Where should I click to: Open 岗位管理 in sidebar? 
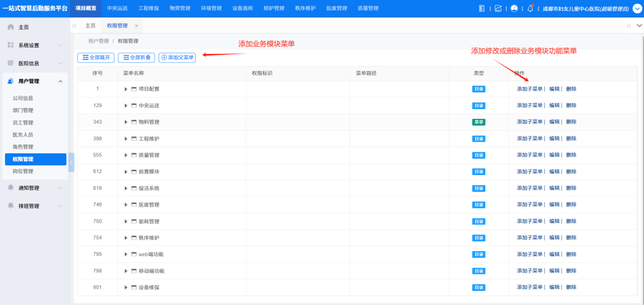(23, 172)
